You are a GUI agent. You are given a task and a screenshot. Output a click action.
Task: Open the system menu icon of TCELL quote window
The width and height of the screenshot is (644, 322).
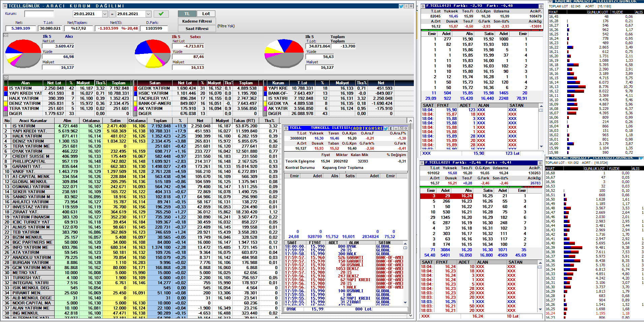coord(286,128)
